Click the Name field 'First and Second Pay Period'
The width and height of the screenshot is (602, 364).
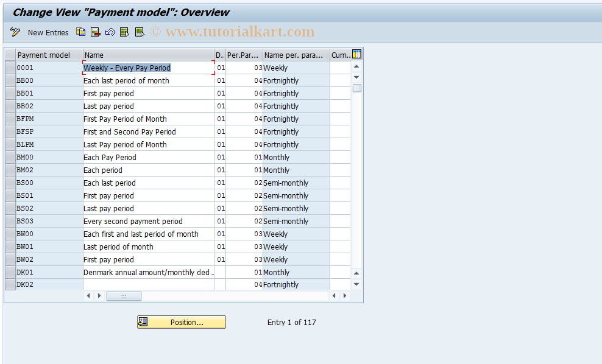(x=148, y=131)
